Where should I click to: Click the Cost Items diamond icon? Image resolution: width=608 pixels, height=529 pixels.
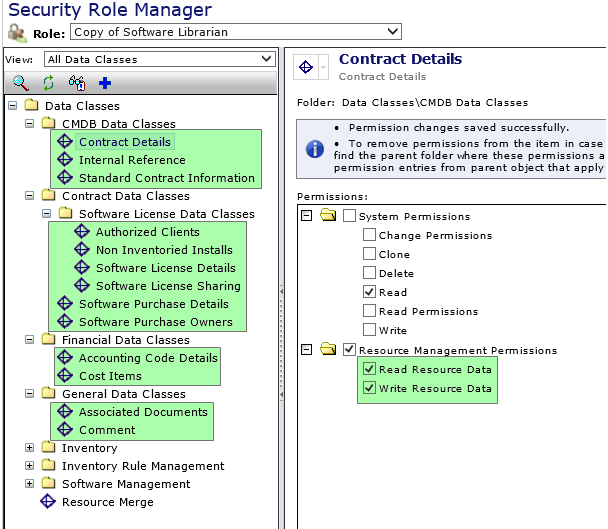(x=66, y=376)
